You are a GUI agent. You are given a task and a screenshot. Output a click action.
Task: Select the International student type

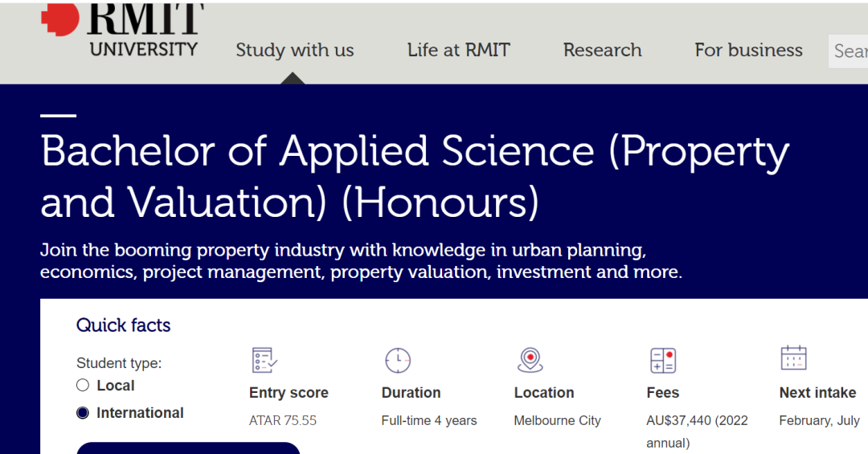point(83,413)
